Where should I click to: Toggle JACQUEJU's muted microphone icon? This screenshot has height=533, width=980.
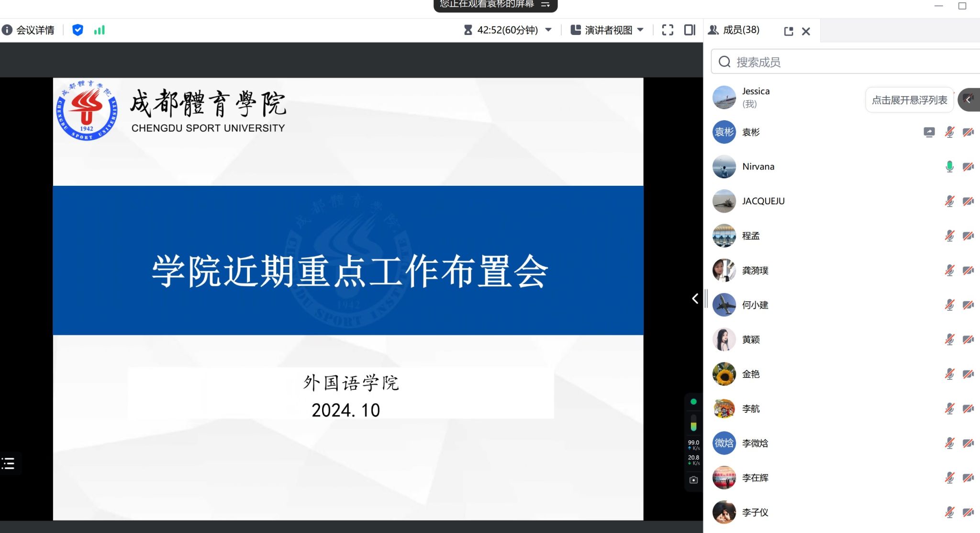click(949, 201)
